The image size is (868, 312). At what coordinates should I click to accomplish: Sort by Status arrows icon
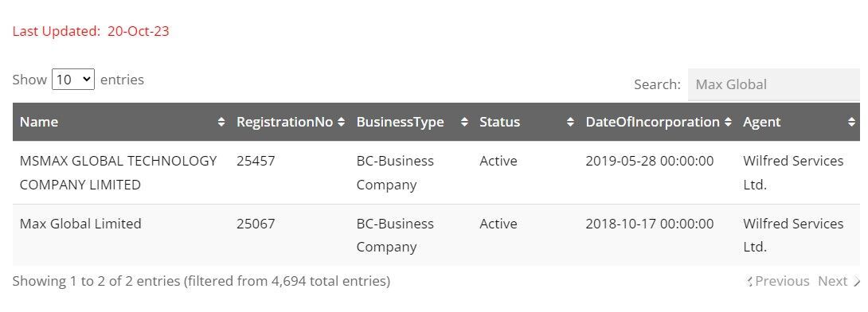tap(571, 123)
